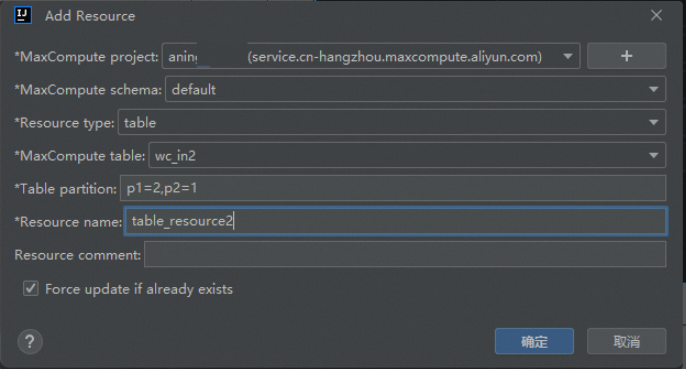The image size is (686, 369).
Task: Expand the MaxCompute table dropdown arrow
Action: [654, 155]
